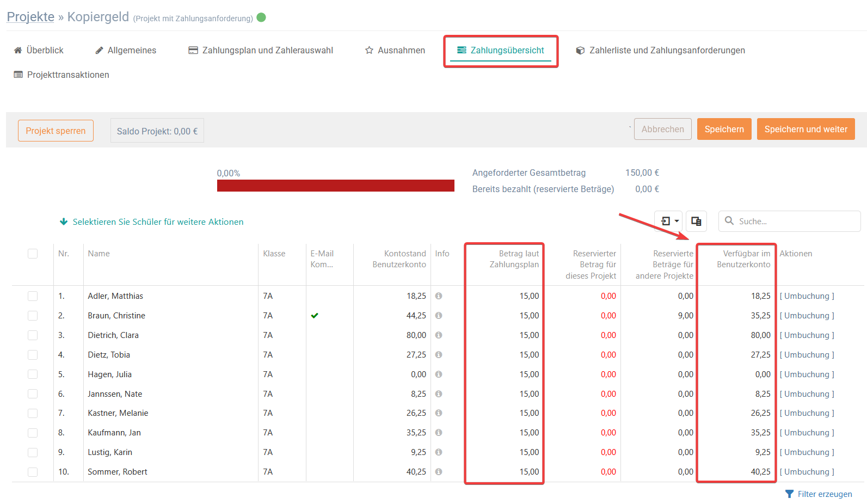Image resolution: width=867 pixels, height=504 pixels.
Task: Open info icon for Adler, Matthias
Action: (439, 296)
